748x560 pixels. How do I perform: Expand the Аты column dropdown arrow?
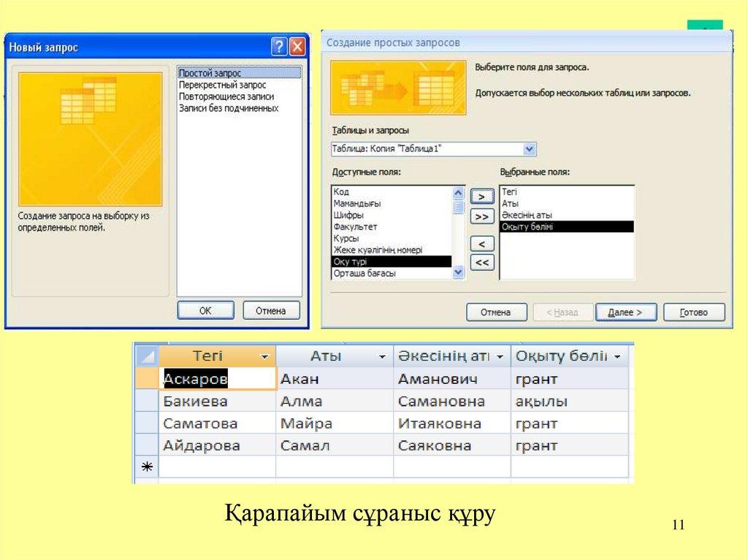point(381,357)
